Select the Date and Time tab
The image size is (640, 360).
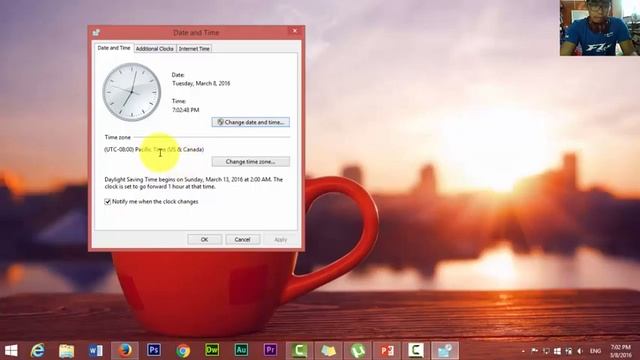(x=114, y=48)
